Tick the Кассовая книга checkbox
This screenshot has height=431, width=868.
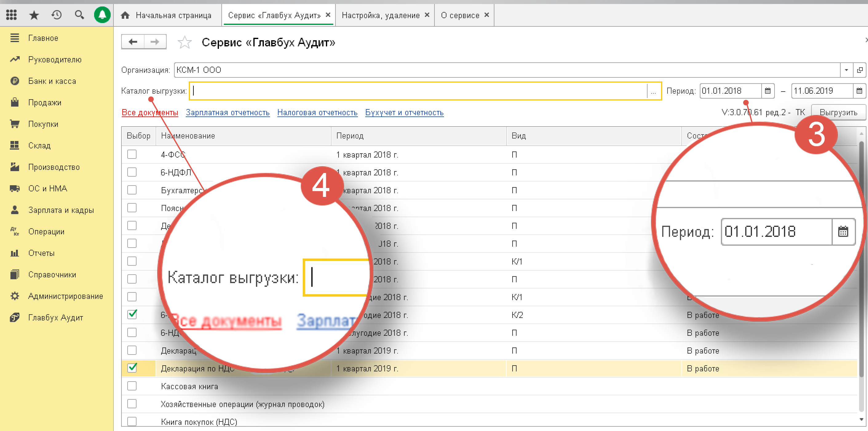coord(132,386)
